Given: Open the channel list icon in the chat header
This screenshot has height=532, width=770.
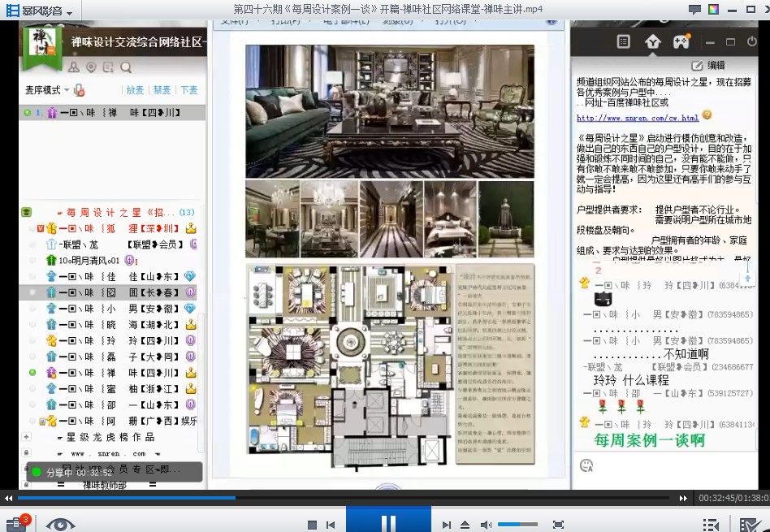Looking at the screenshot, I should pyautogui.click(x=623, y=41).
